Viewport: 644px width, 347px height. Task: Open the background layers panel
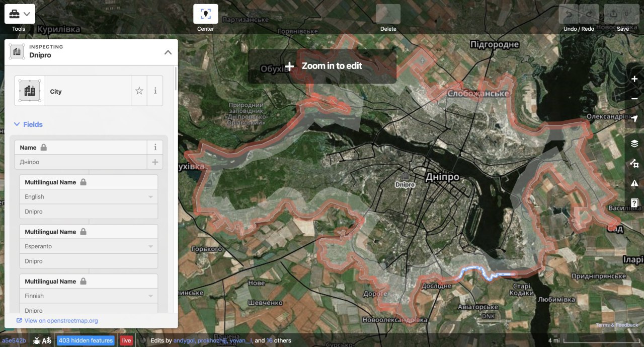[x=634, y=144]
